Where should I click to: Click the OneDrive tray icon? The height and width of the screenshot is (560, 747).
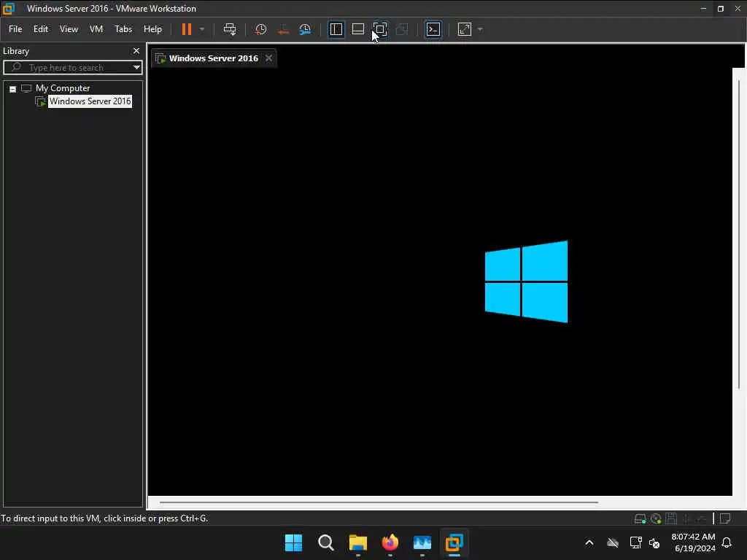tap(613, 542)
